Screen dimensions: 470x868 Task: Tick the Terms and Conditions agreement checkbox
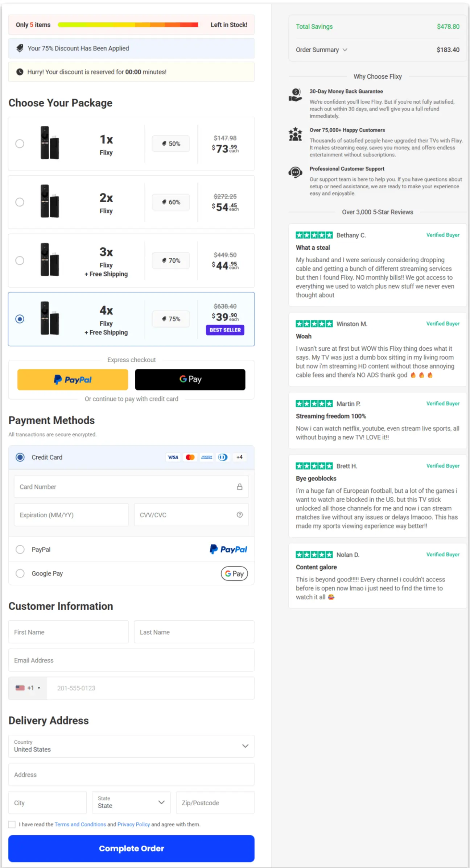pyautogui.click(x=12, y=824)
